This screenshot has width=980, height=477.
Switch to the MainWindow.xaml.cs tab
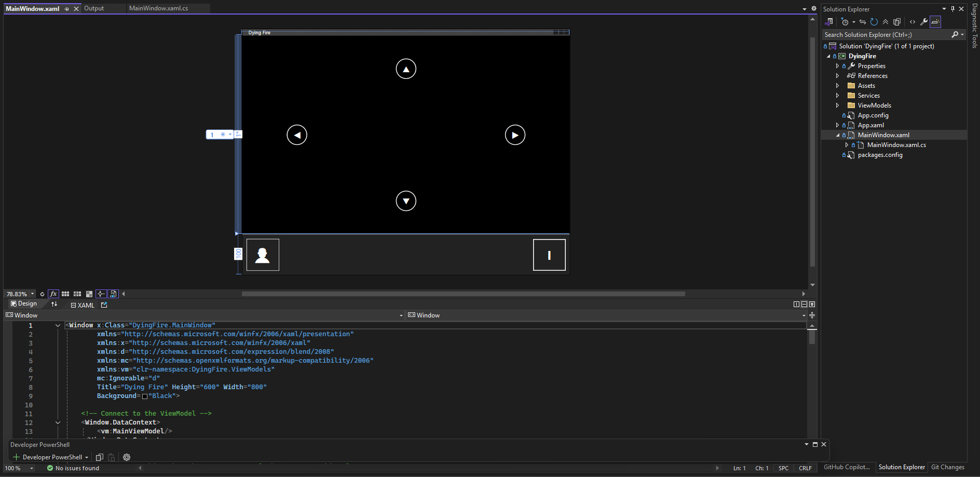[x=158, y=8]
